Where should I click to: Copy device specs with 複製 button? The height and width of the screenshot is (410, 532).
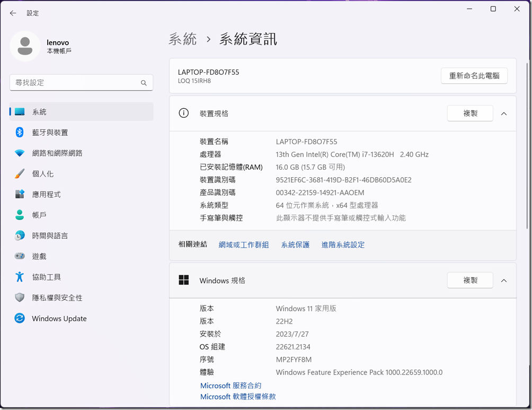tap(470, 114)
